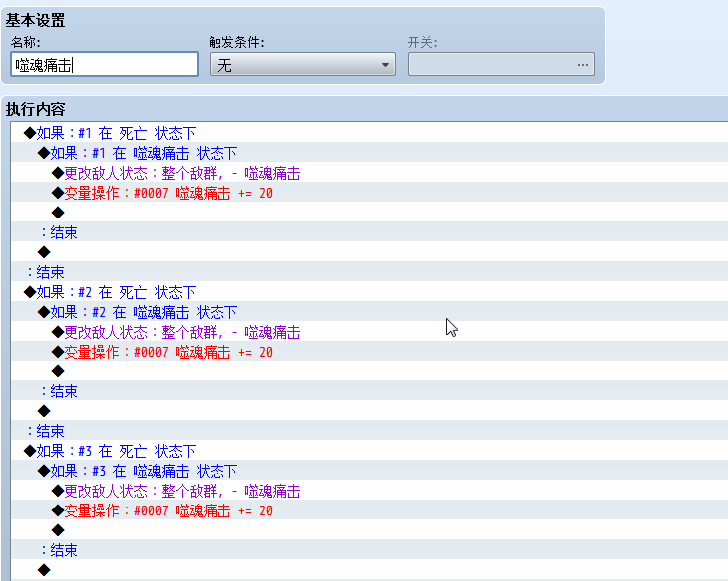Open the 触发条件 dropdown showing 无

point(303,65)
